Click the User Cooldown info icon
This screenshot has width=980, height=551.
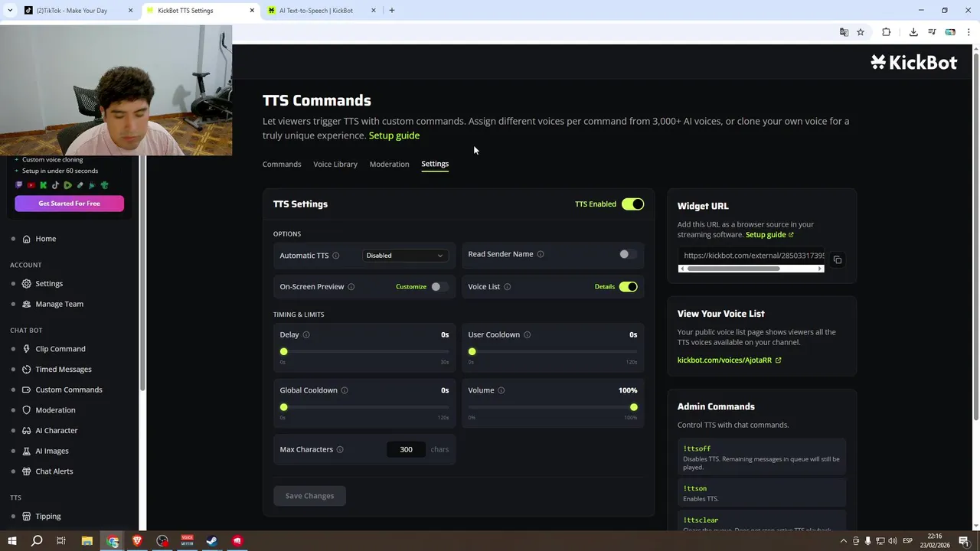(x=527, y=335)
